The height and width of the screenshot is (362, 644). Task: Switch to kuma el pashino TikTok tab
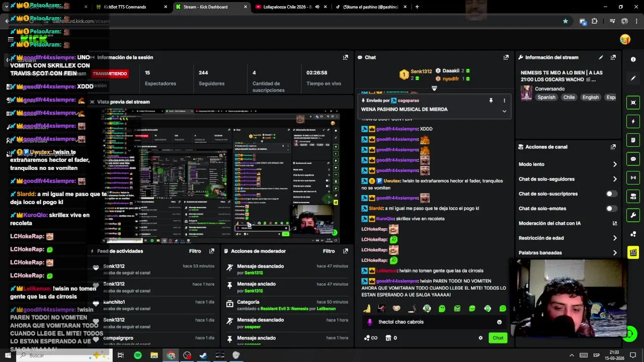point(370,7)
